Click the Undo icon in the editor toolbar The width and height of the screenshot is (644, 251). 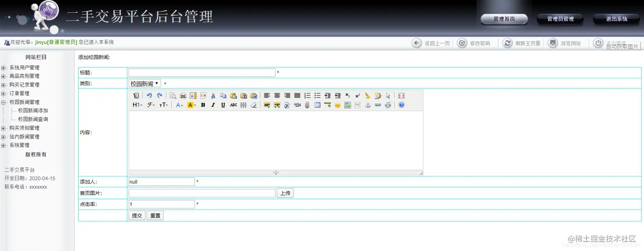(149, 96)
